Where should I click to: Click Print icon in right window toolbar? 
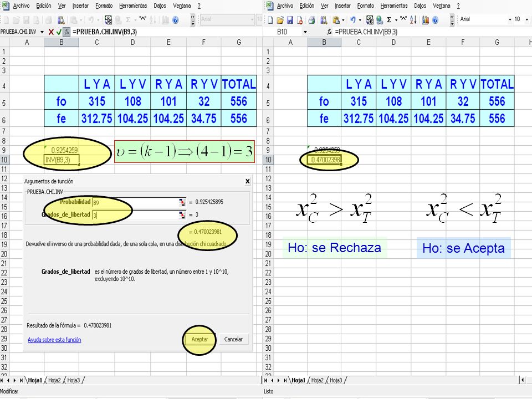pyautogui.click(x=311, y=20)
